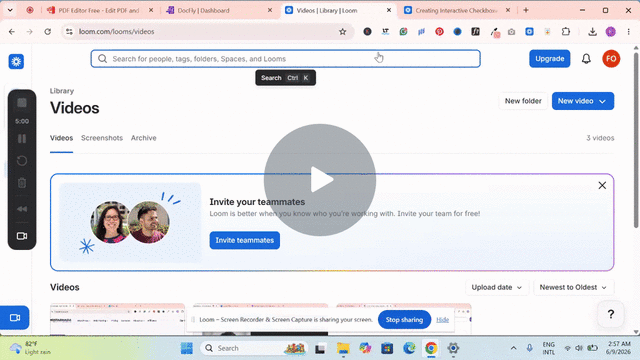This screenshot has height=360, width=640.
Task: Go back in browser
Action: [x=12, y=31]
